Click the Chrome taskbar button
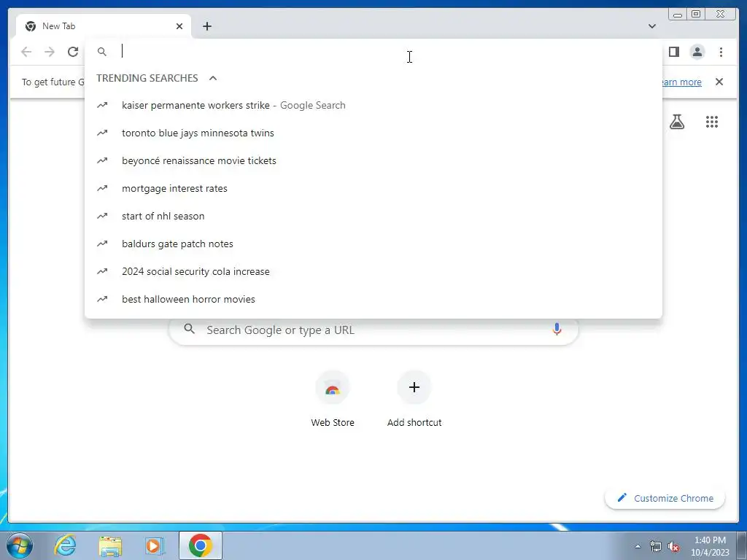The height and width of the screenshot is (560, 747). coord(200,545)
